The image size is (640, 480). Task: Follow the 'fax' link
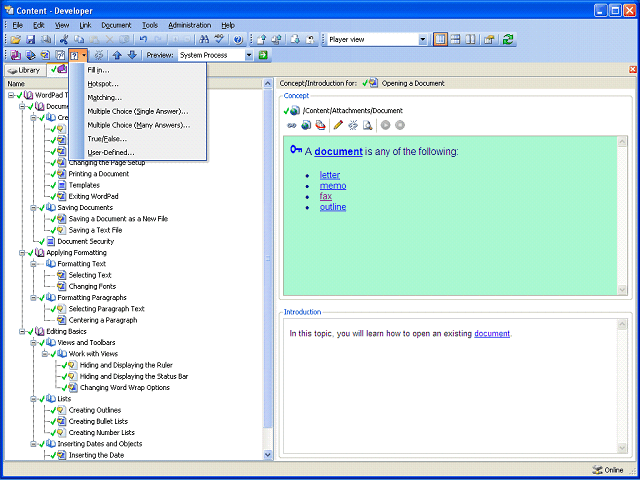(326, 196)
